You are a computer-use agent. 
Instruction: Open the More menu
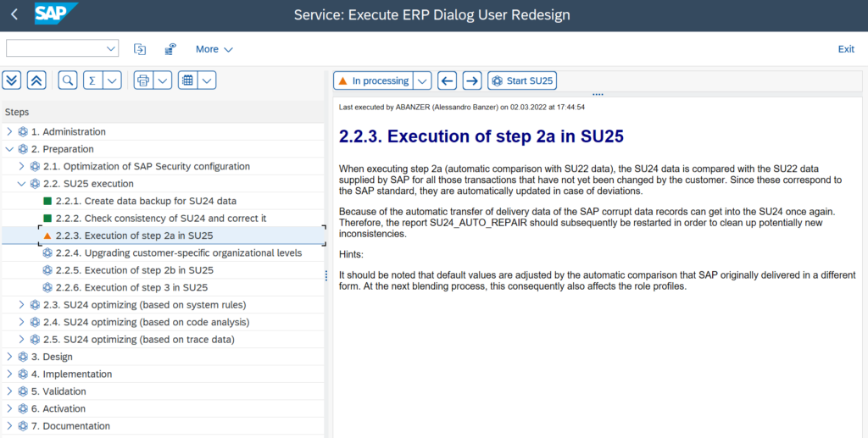(214, 49)
